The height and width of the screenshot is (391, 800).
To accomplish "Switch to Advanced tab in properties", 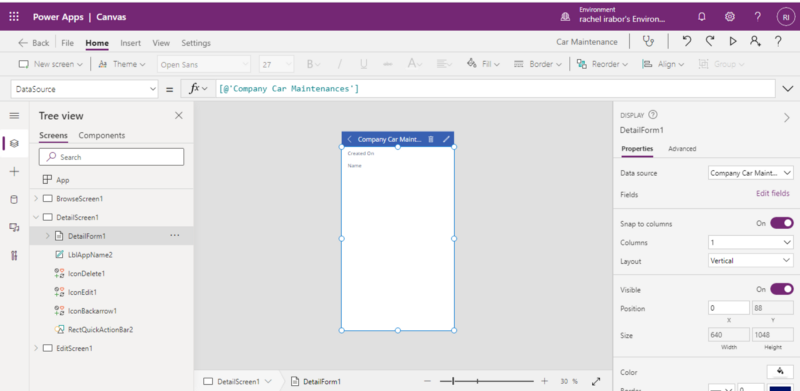I will pyautogui.click(x=682, y=149).
